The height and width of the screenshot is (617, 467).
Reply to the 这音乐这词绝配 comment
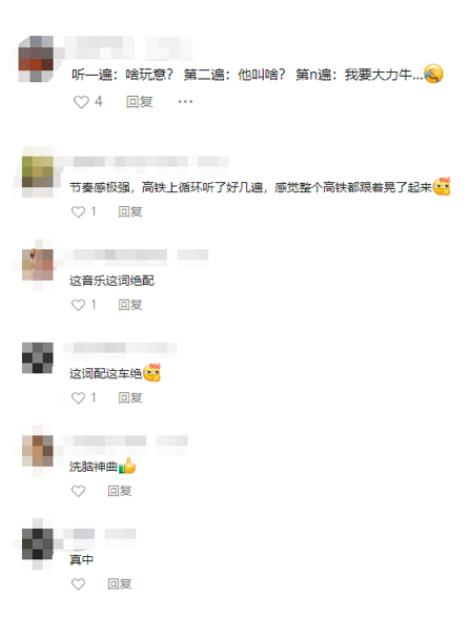130,305
